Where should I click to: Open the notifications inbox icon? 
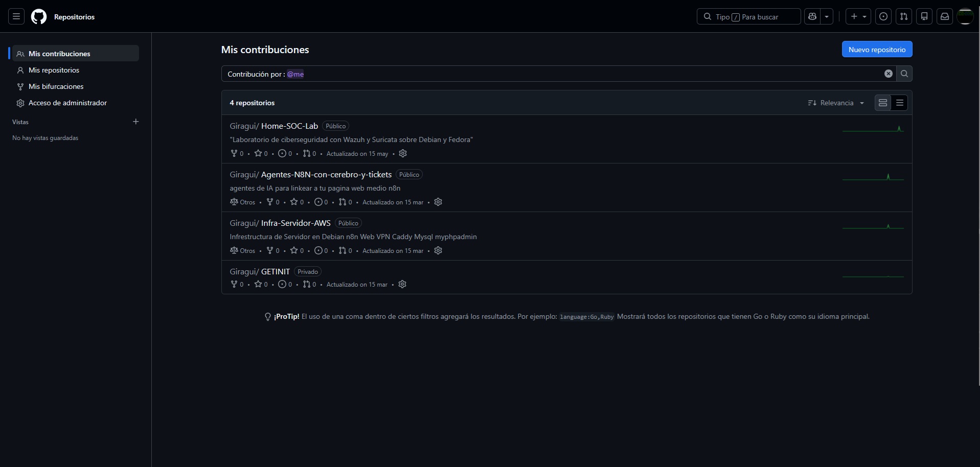tap(945, 16)
